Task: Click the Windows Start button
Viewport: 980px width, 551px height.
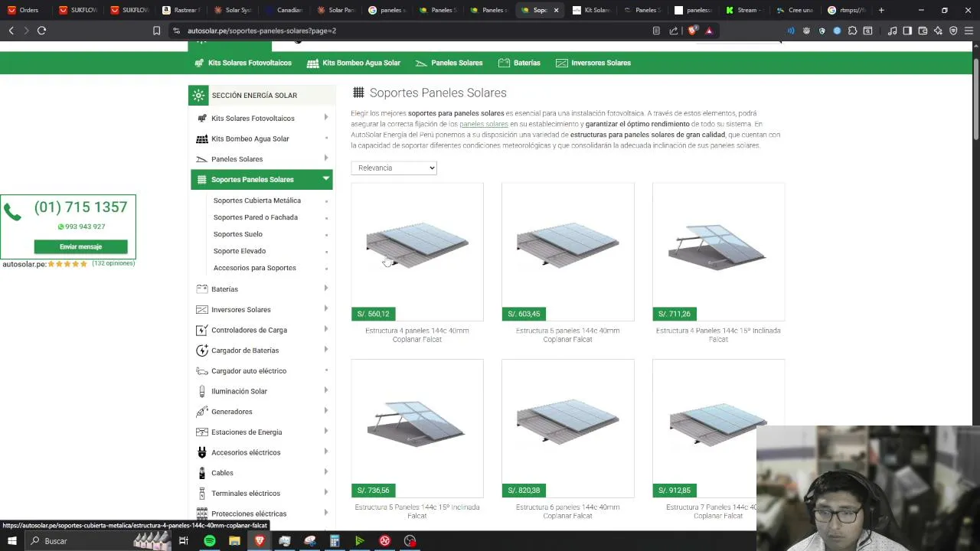Action: coord(11,541)
